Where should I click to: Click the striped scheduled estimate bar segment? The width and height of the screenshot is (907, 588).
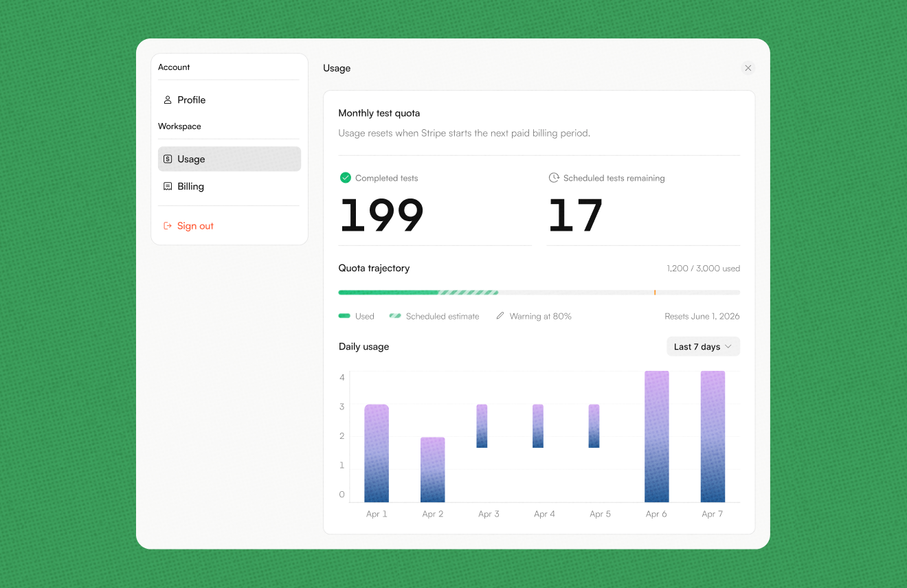click(x=469, y=293)
